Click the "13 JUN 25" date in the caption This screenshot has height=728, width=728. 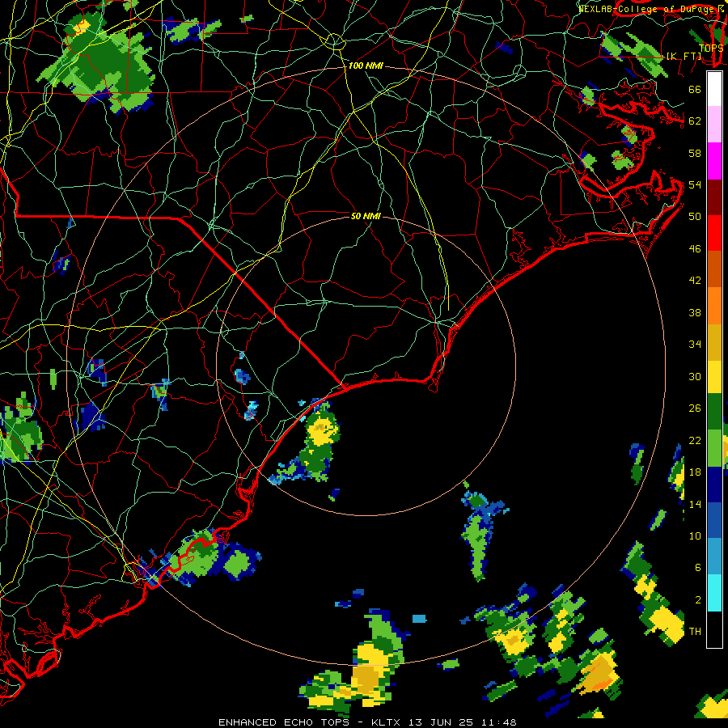(440, 722)
